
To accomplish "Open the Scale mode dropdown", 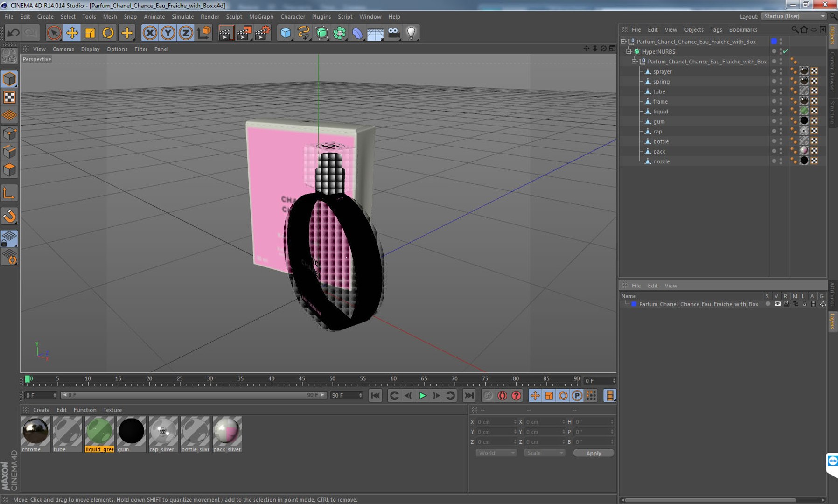I will 544,453.
